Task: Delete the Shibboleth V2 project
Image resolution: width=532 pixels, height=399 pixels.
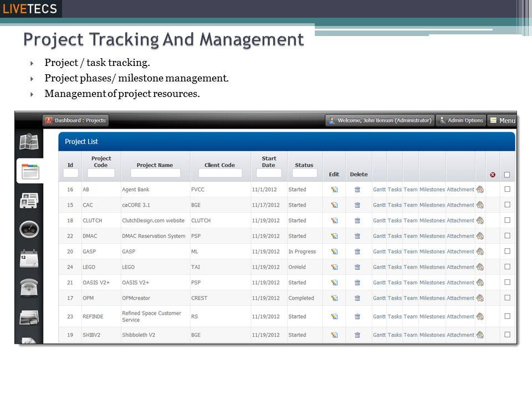Action: [x=357, y=335]
